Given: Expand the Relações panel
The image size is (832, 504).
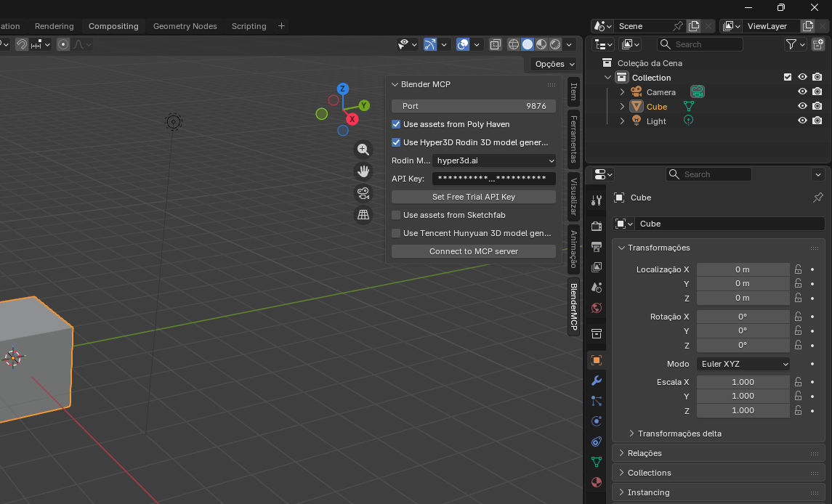Looking at the screenshot, I should coord(621,453).
